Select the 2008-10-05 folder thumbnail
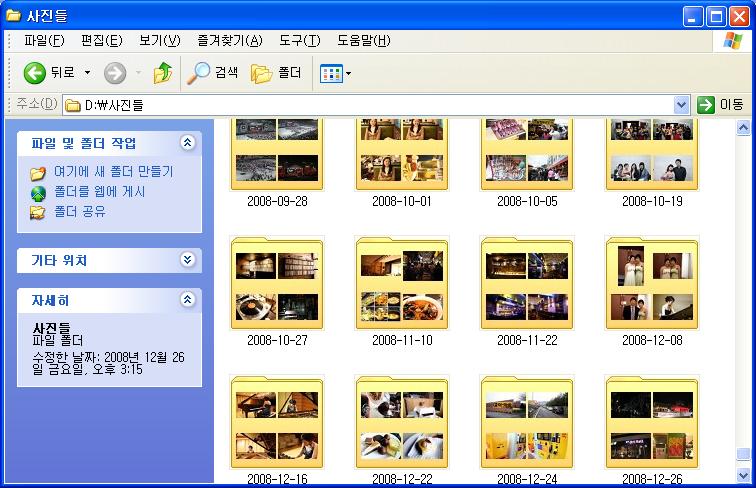The width and height of the screenshot is (756, 488). (527, 154)
